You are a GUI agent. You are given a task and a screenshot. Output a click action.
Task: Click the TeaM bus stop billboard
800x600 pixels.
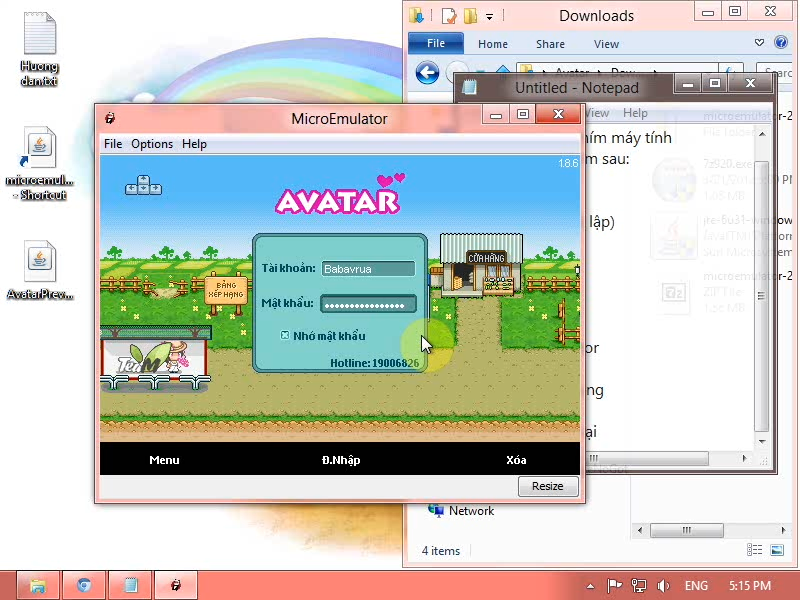(155, 357)
